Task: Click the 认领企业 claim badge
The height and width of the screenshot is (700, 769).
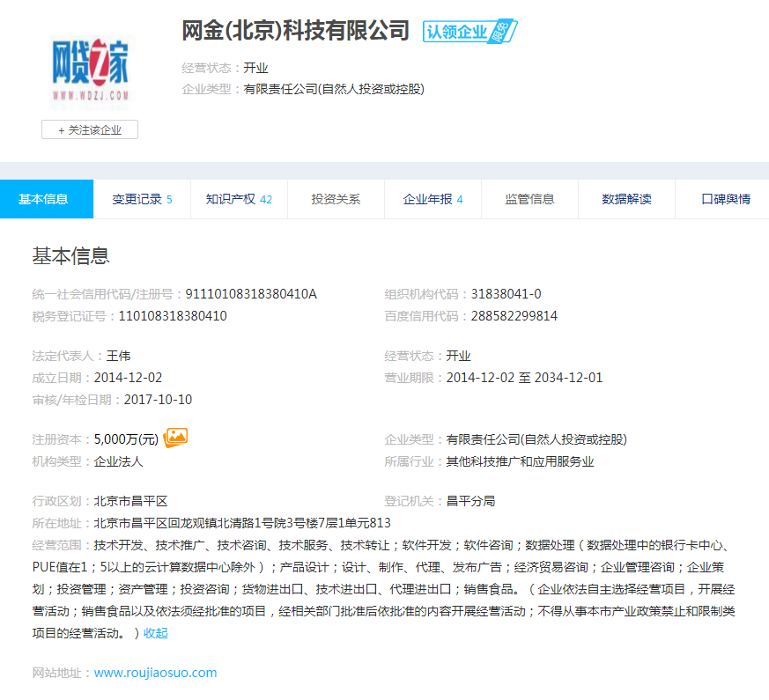Action: (x=456, y=32)
